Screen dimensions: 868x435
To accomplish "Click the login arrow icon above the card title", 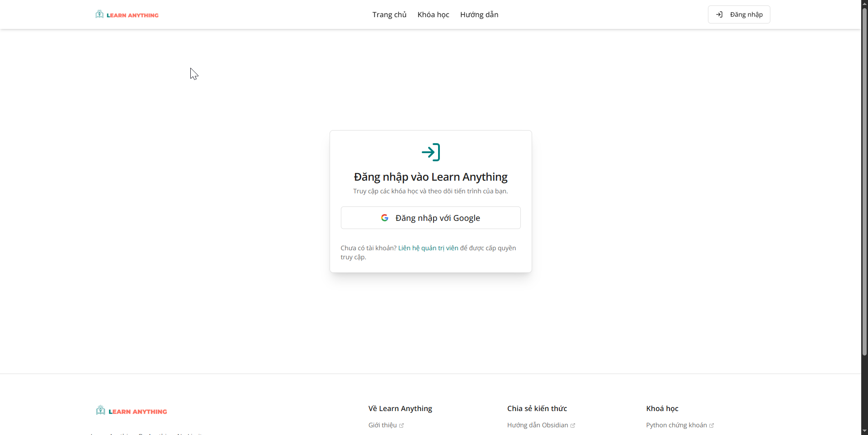I will 430,152.
